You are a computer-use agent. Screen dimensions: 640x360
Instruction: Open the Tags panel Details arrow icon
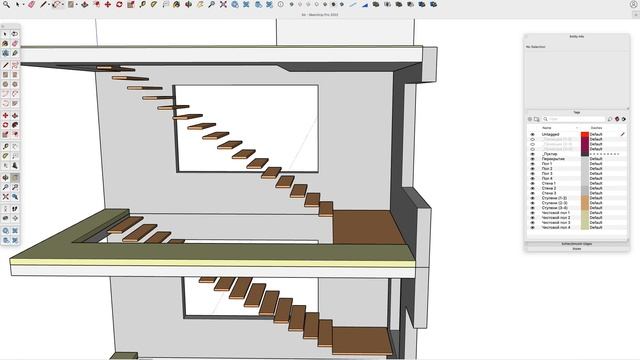click(624, 119)
